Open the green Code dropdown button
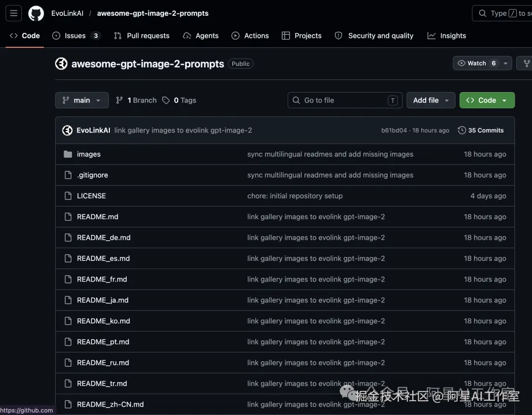Image resolution: width=532 pixels, height=415 pixels. [487, 100]
